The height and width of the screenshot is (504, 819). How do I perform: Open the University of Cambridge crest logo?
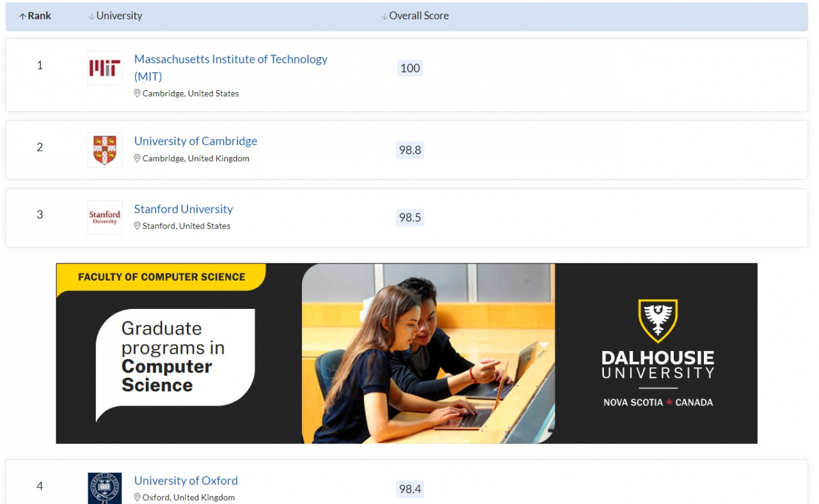click(105, 150)
